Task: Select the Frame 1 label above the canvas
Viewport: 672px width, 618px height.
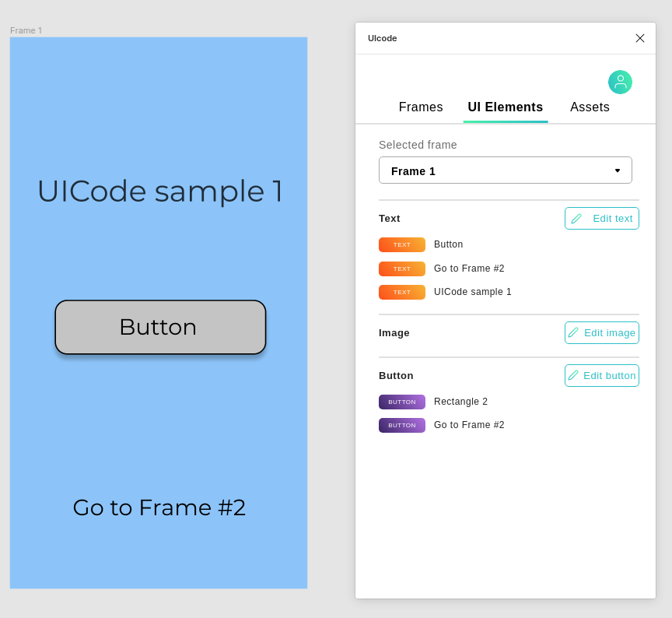Action: click(x=26, y=30)
